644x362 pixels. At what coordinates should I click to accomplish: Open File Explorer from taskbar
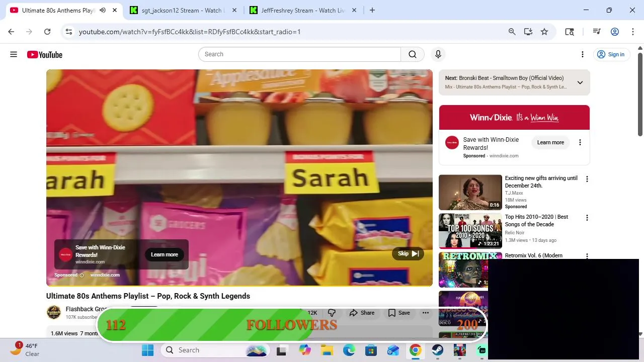pyautogui.click(x=327, y=350)
